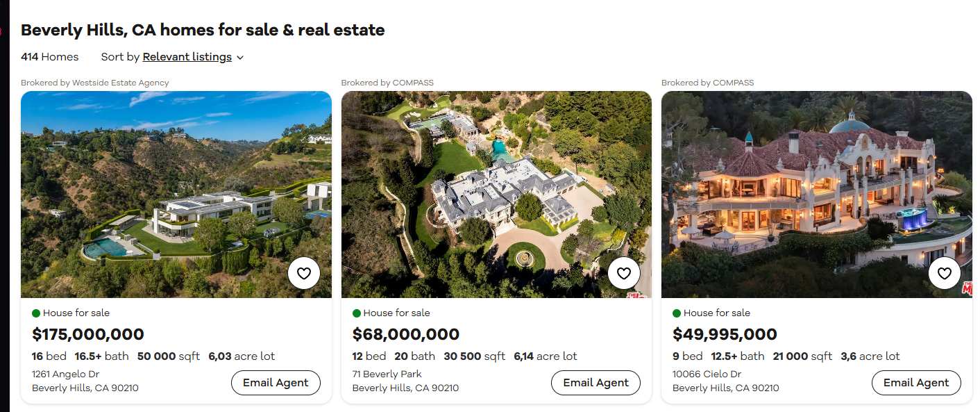View the 10066 Cielo Dr mansion photo
Screen dimensions: 980x412
pos(817,195)
